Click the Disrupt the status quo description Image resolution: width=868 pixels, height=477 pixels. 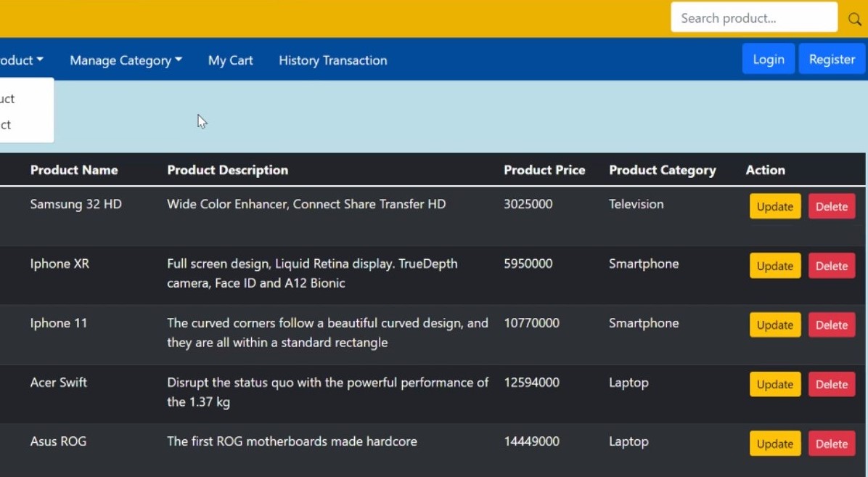tap(328, 391)
